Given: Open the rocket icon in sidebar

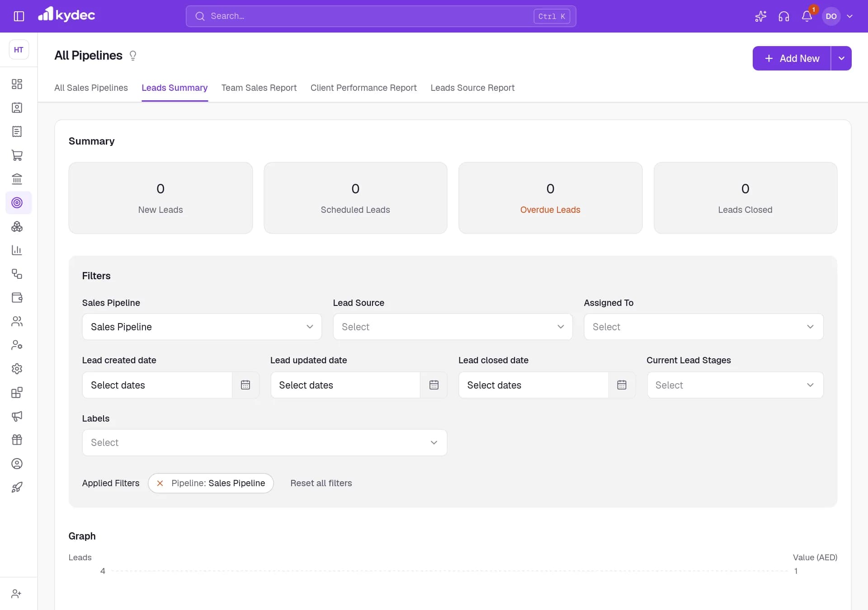Looking at the screenshot, I should tap(17, 487).
